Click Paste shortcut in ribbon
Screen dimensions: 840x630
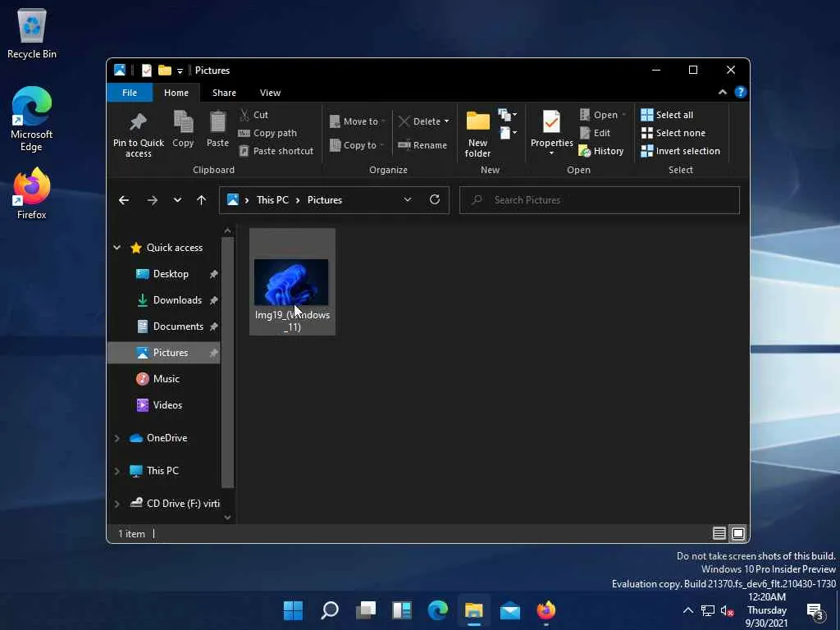[x=276, y=151]
